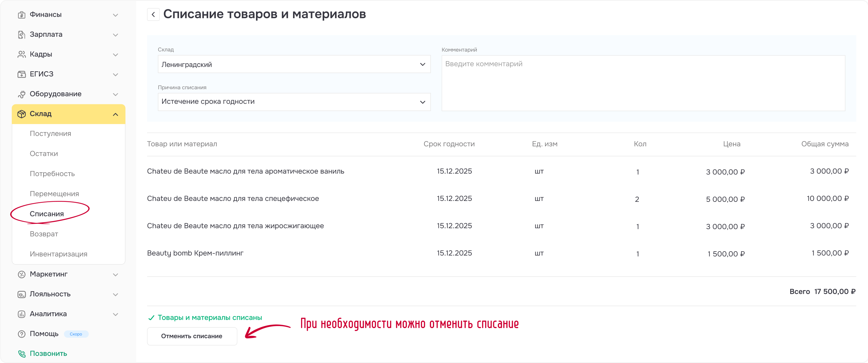Click the Отменить списание button

pos(192,336)
